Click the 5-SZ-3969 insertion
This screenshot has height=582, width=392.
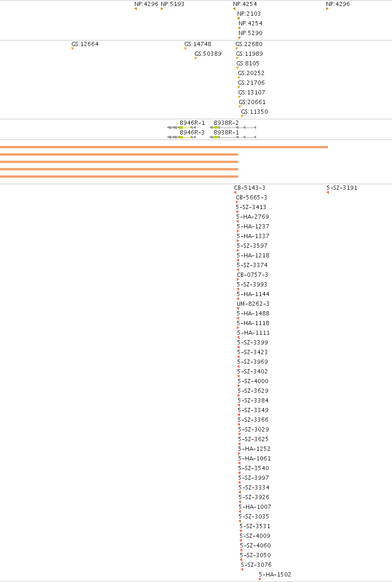(252, 362)
